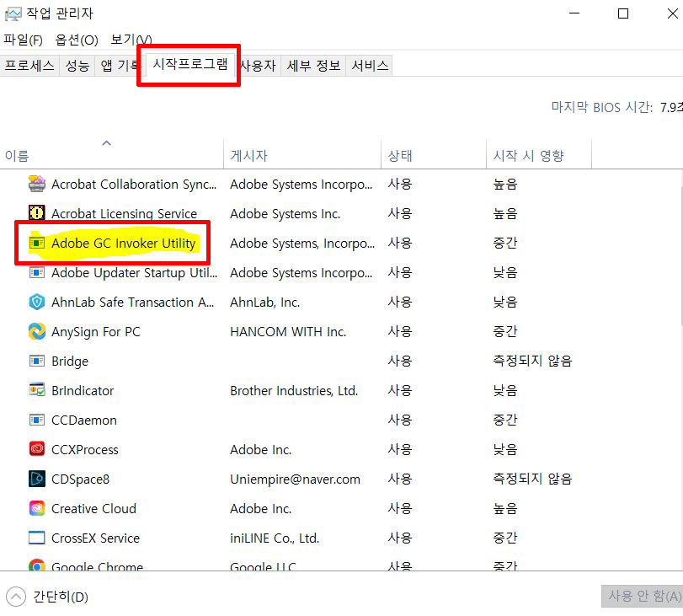Click the AhnLab Safe Transaction shield icon
Screen dimensions: 683x616
click(36, 302)
